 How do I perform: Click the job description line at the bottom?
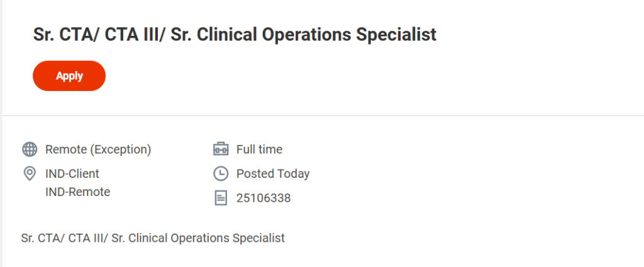coord(153,238)
